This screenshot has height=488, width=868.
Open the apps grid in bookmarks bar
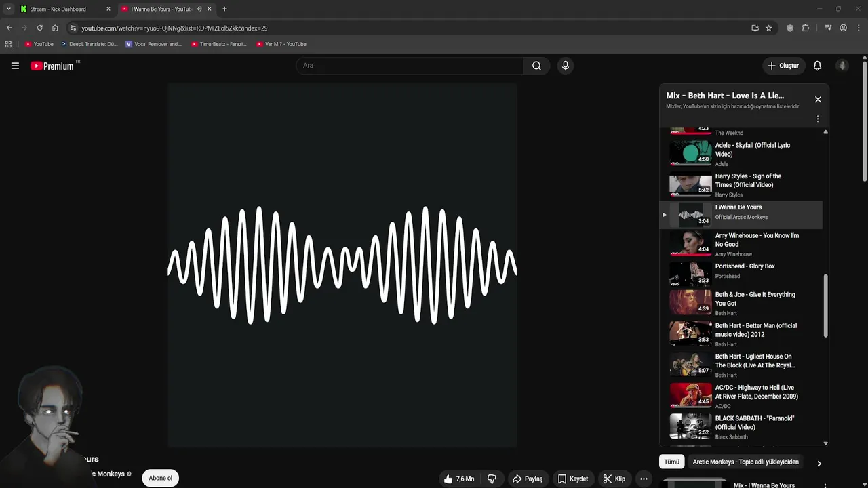tap(8, 44)
